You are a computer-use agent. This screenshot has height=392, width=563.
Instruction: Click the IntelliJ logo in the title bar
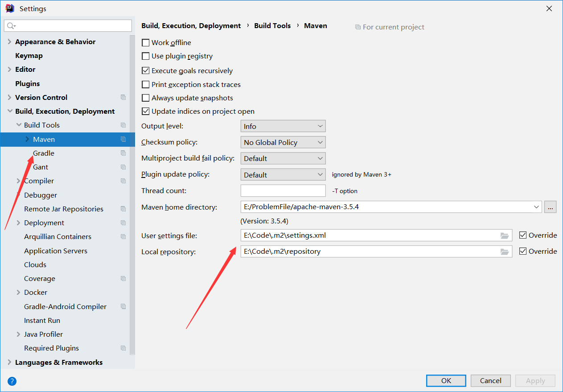[9, 8]
